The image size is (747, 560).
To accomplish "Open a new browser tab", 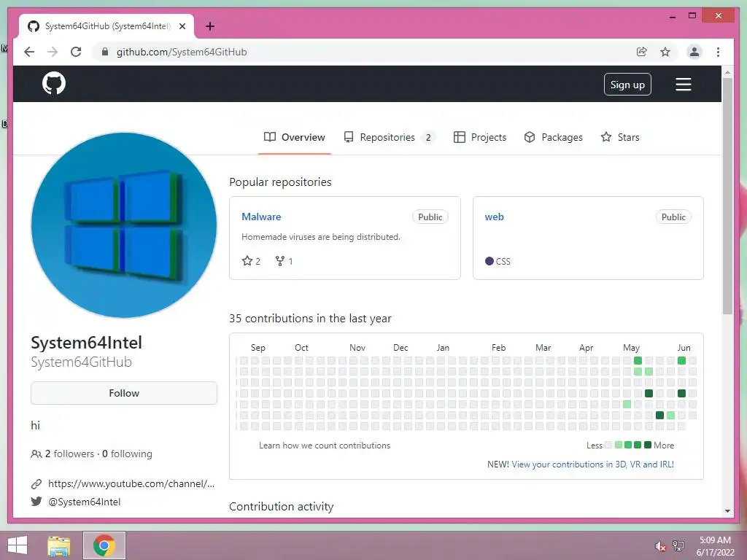I will click(x=210, y=26).
